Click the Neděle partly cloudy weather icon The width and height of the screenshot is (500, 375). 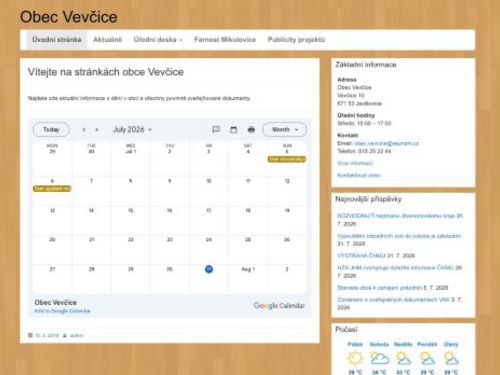point(403,359)
